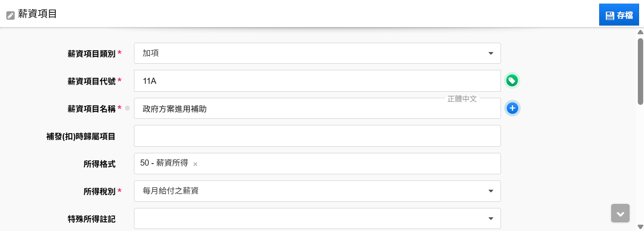Click the small gray dot next to 薪資項目名稱
Screen dimensions: 644x231
point(127,108)
